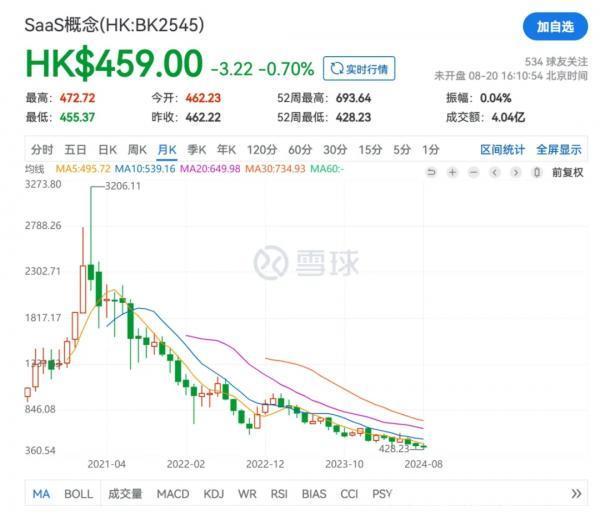The height and width of the screenshot is (516, 600).
Task: Zoom out the chart with minus icon
Action: pyautogui.click(x=474, y=172)
